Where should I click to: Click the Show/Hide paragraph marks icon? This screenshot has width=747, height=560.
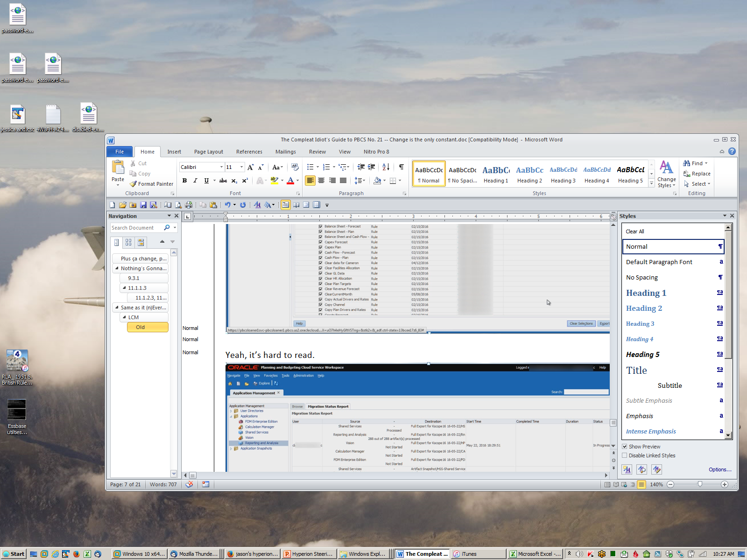(x=401, y=167)
